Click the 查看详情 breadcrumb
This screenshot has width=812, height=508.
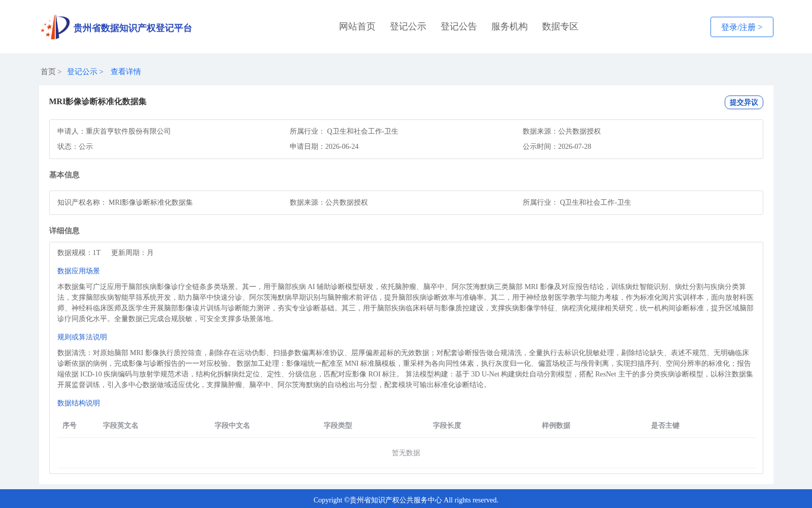tap(126, 72)
